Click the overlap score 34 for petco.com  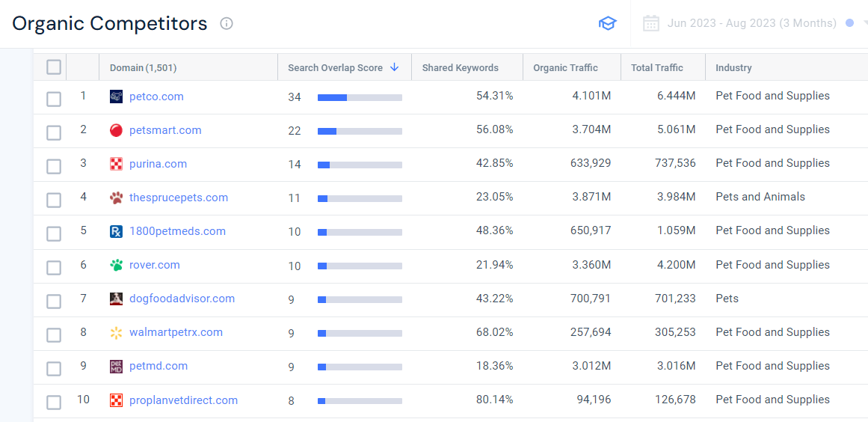tap(295, 97)
